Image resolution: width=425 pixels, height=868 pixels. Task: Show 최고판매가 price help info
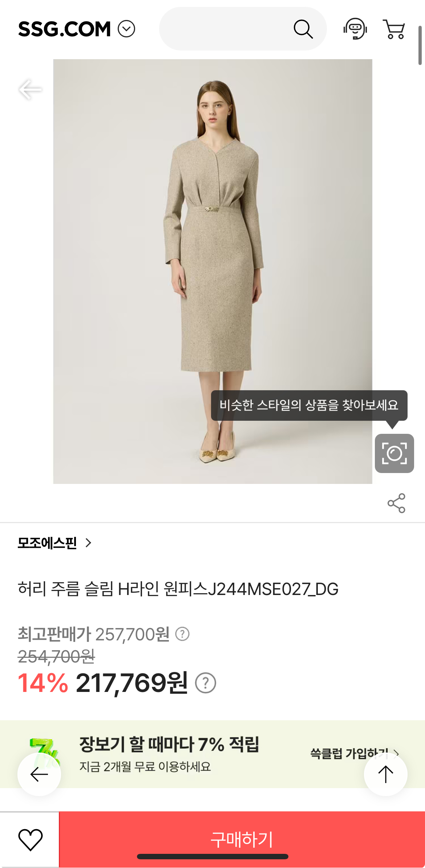[x=182, y=634]
